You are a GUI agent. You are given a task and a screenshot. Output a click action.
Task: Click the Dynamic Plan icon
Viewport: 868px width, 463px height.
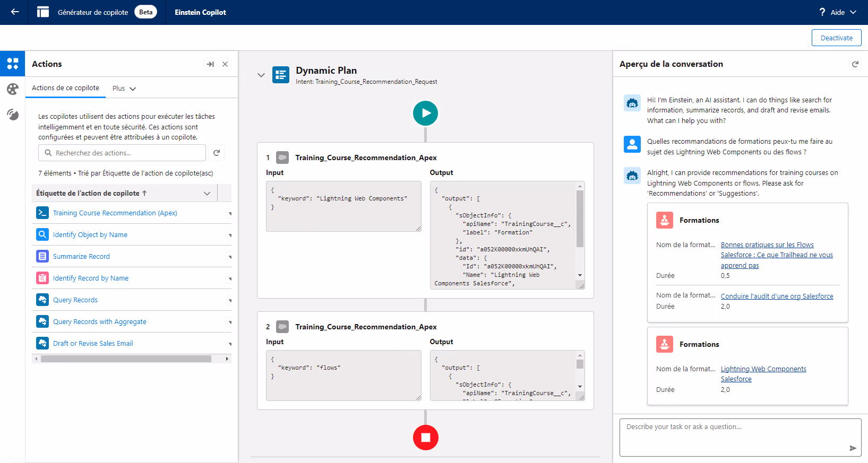281,75
